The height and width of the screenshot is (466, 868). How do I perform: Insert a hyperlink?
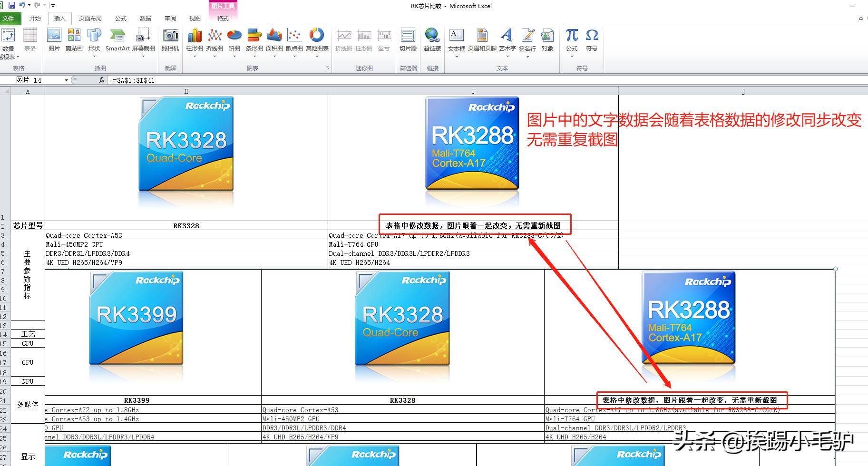(x=431, y=40)
